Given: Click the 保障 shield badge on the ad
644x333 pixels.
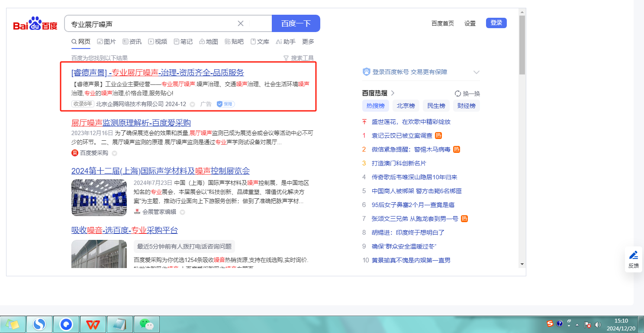Looking at the screenshot, I should pos(225,104).
